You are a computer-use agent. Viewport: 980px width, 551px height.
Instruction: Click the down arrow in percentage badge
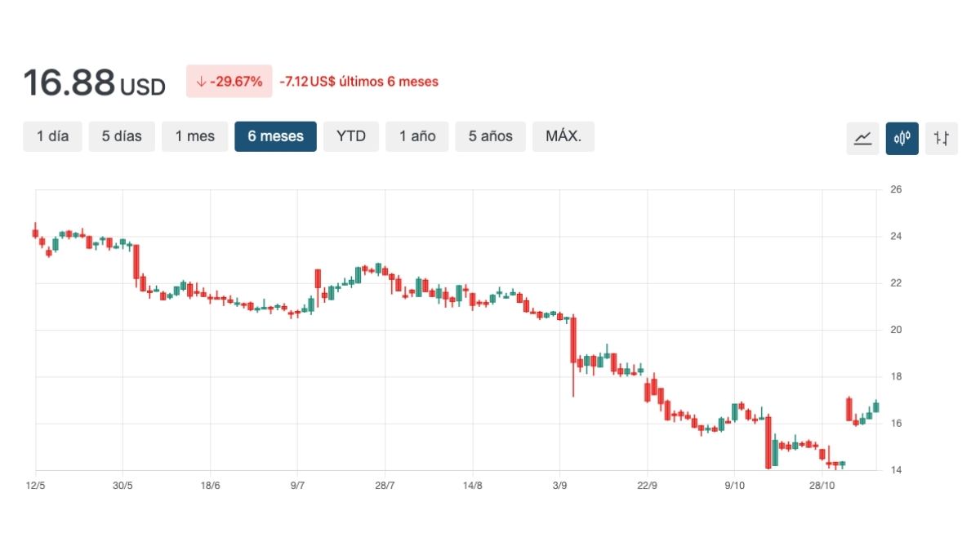[x=200, y=82]
